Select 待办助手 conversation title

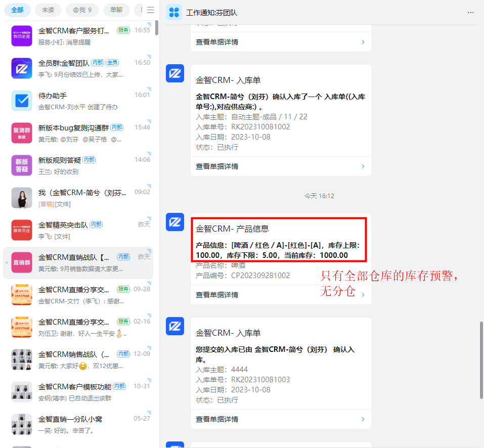pos(53,96)
